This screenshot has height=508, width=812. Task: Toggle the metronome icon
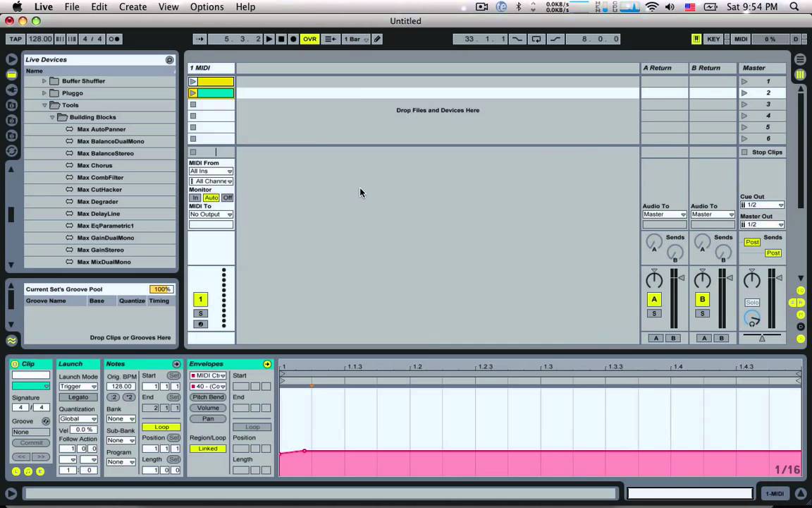pyautogui.click(x=114, y=39)
